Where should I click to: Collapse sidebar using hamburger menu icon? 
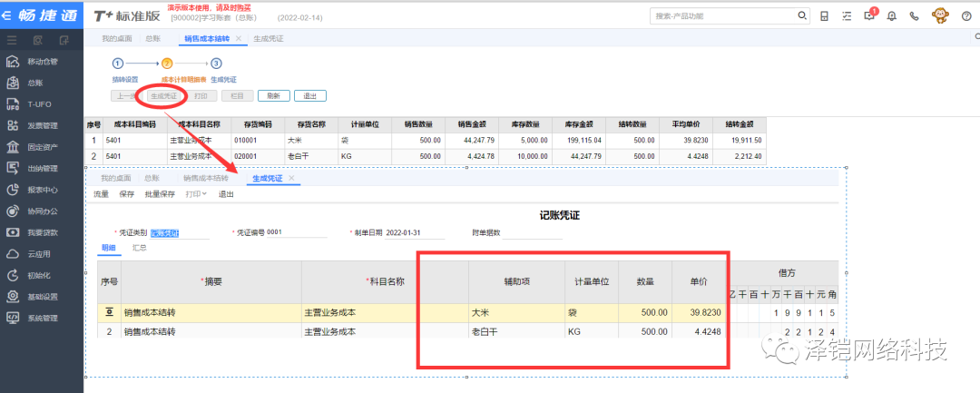point(12,40)
